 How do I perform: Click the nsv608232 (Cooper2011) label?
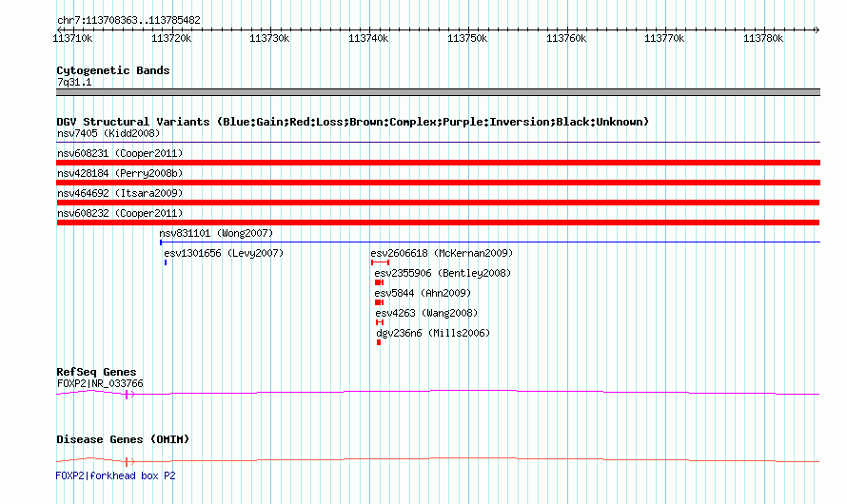[120, 213]
